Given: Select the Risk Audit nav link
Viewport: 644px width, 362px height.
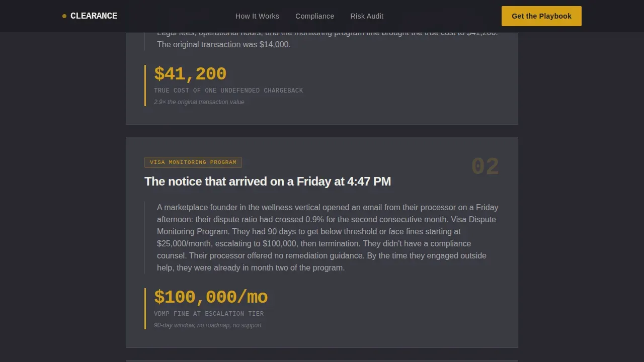Looking at the screenshot, I should (x=367, y=16).
